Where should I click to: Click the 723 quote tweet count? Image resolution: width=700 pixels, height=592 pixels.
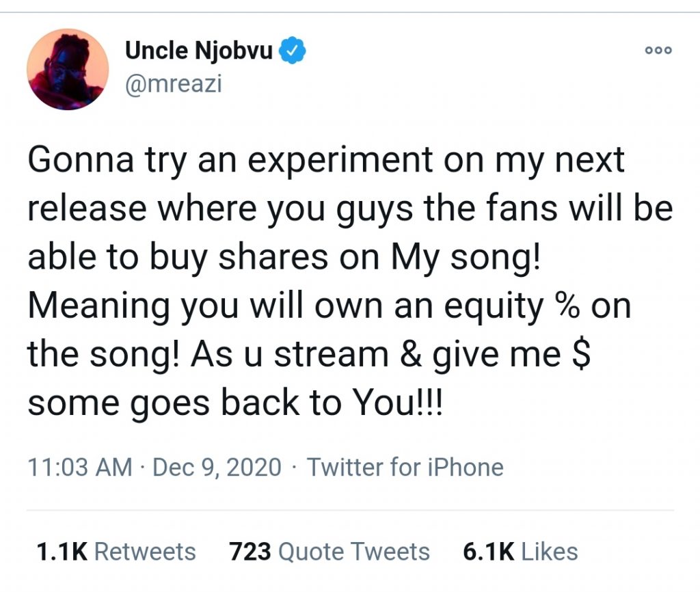[x=250, y=551]
